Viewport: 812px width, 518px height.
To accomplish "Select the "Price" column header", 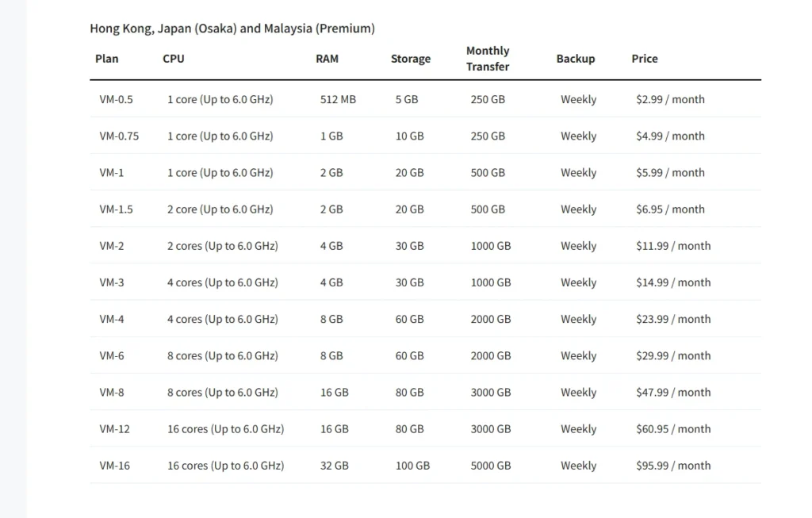I will point(645,59).
